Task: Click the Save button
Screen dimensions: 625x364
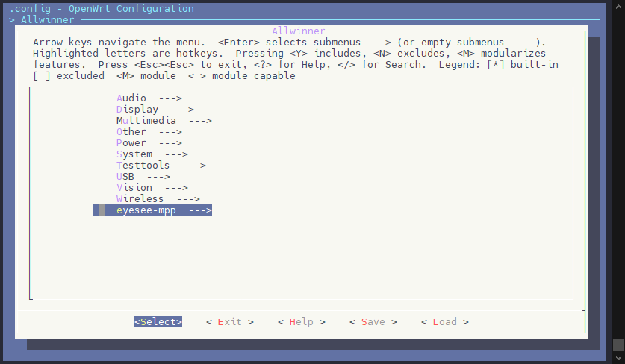Action: coord(373,321)
